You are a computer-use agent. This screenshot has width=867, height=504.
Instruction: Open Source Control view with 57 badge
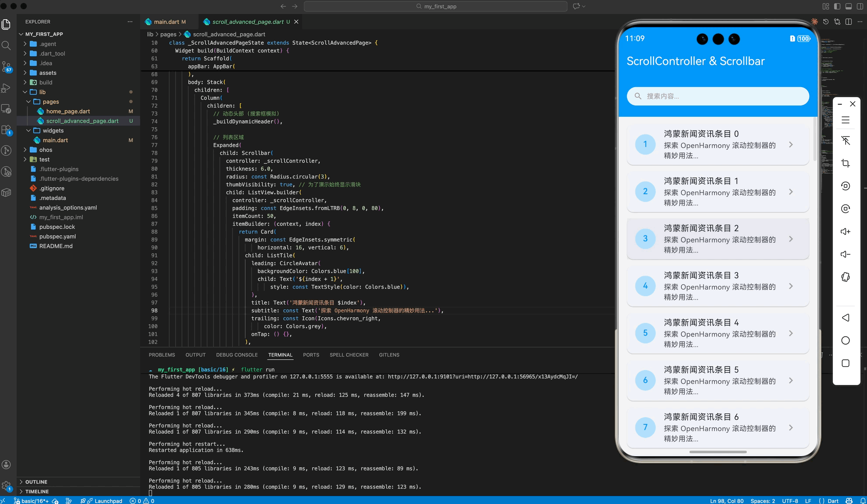coord(6,66)
